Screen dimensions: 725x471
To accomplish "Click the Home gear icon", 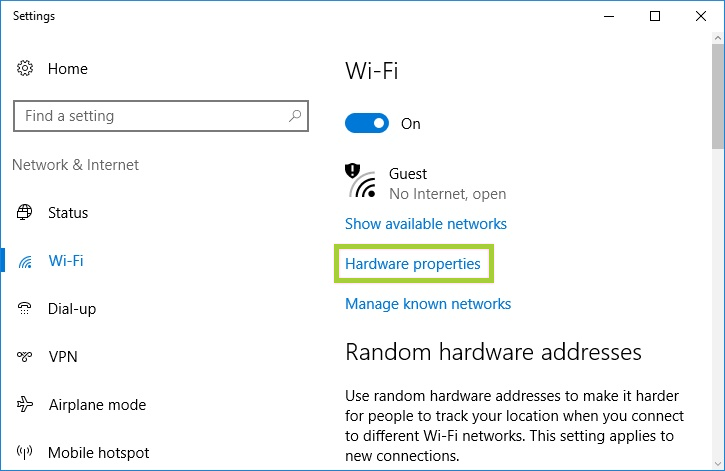I will point(25,68).
